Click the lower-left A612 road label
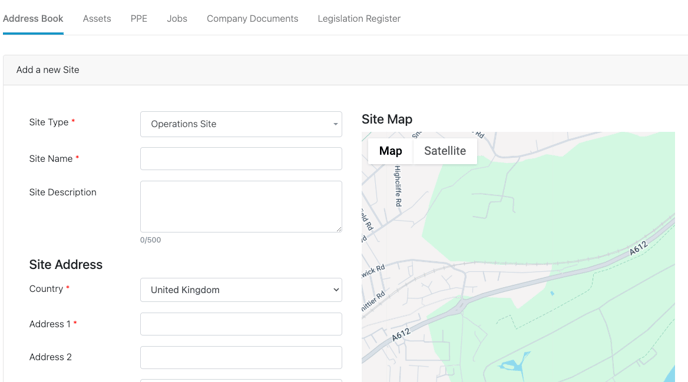 [401, 335]
